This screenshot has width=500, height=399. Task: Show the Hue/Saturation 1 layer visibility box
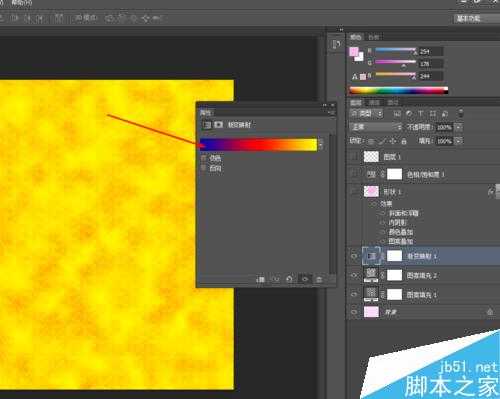[x=354, y=174]
